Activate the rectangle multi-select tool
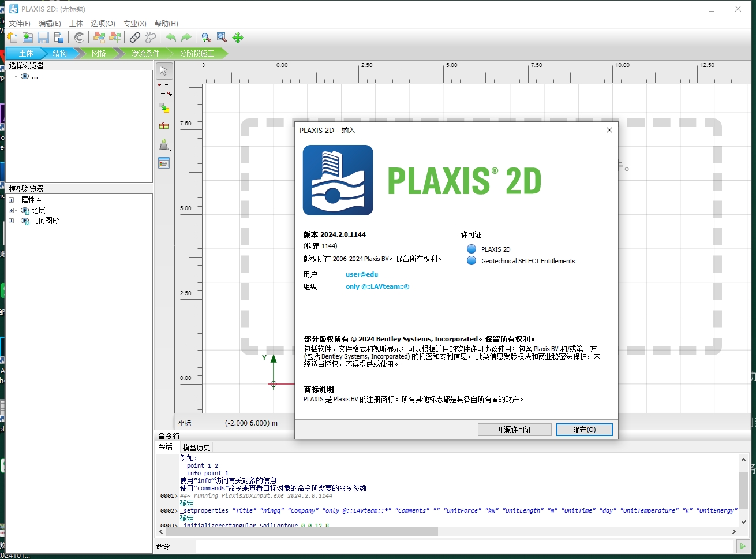The width and height of the screenshot is (756, 559). (164, 90)
